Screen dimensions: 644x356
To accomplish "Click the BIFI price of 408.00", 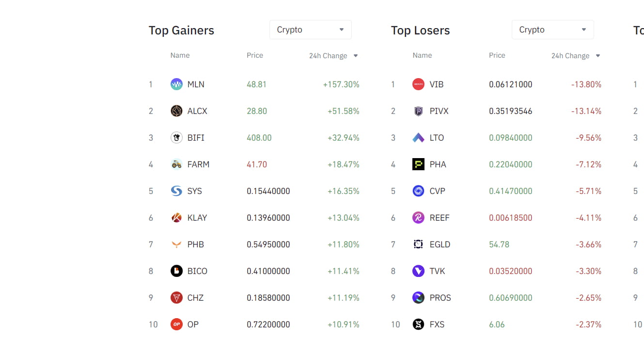I will 259,137.
